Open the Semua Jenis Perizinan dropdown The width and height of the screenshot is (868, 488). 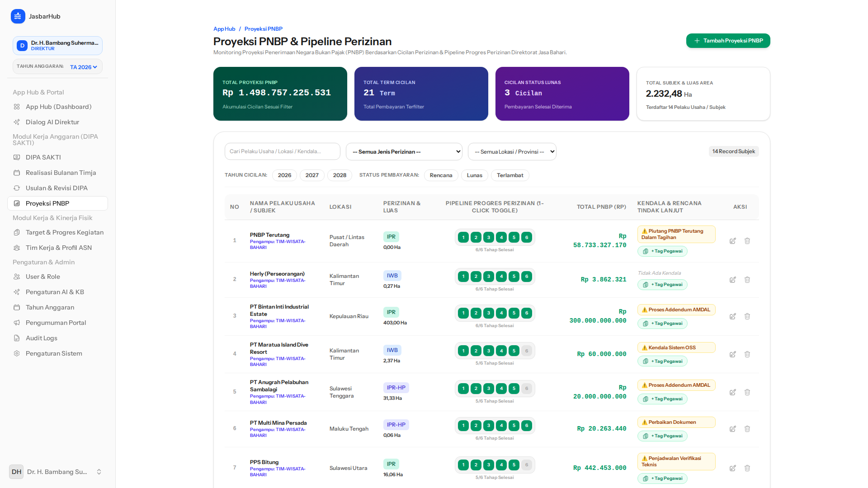404,151
